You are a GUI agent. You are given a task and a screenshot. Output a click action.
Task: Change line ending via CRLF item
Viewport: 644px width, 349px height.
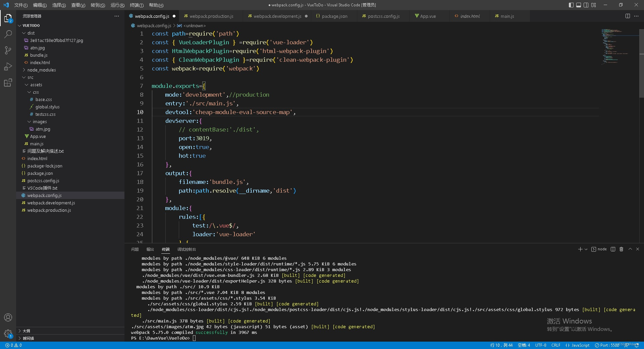556,345
